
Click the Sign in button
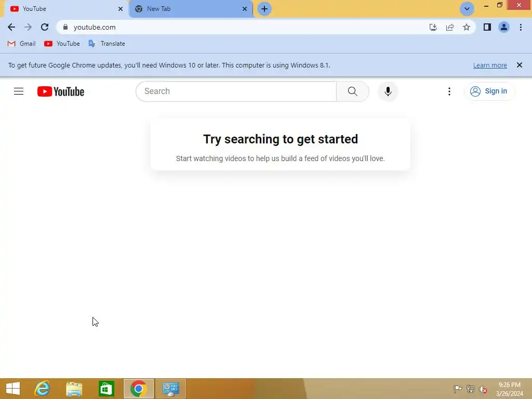point(489,91)
